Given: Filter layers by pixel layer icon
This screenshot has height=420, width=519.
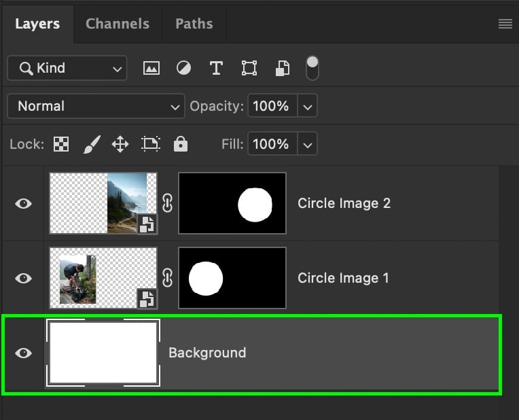Looking at the screenshot, I should pyautogui.click(x=151, y=68).
